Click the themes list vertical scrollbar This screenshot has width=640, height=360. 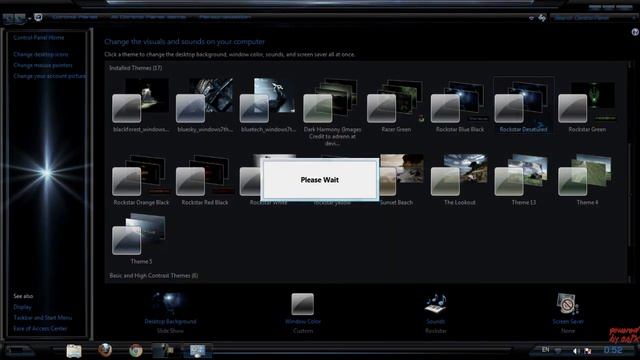(x=630, y=171)
